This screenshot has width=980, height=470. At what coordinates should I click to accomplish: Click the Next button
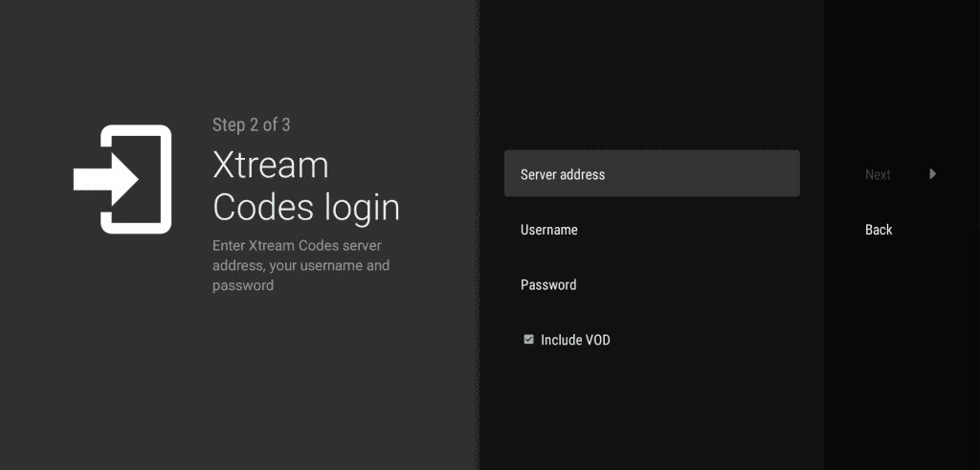pyautogui.click(x=878, y=175)
